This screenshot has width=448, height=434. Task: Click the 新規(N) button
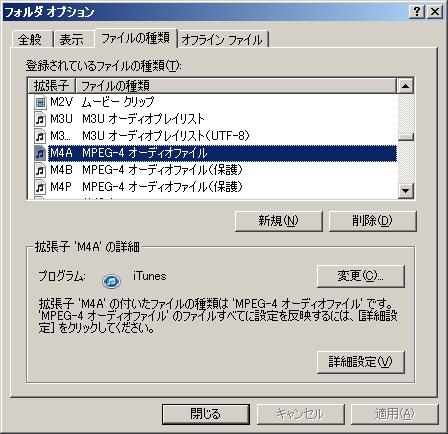pyautogui.click(x=279, y=221)
